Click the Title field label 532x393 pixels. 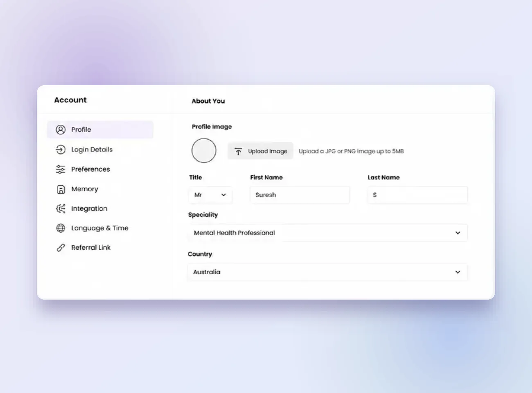(196, 177)
